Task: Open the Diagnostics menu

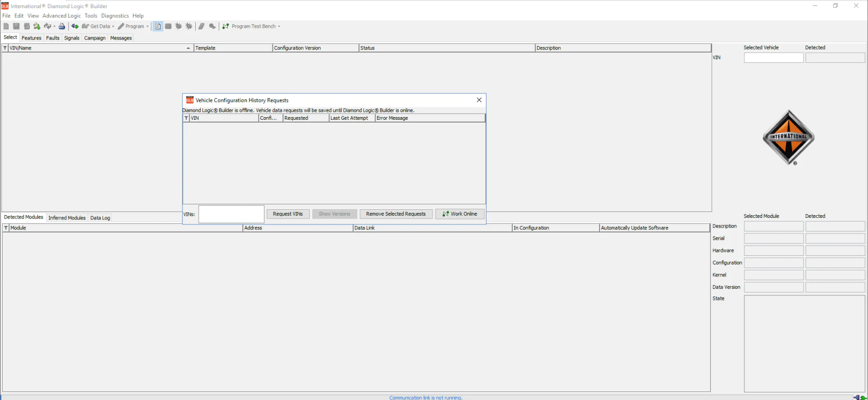Action: [x=115, y=16]
